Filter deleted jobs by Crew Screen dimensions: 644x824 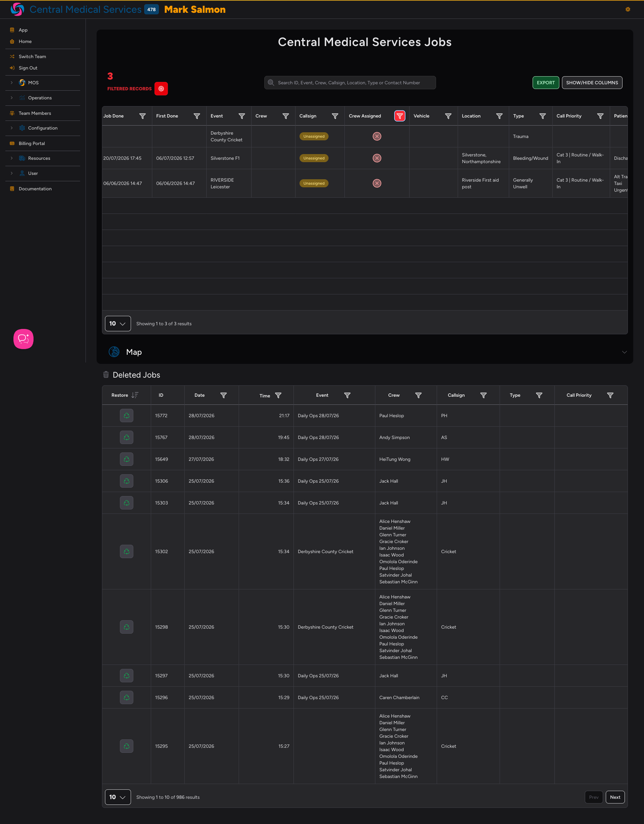click(418, 395)
